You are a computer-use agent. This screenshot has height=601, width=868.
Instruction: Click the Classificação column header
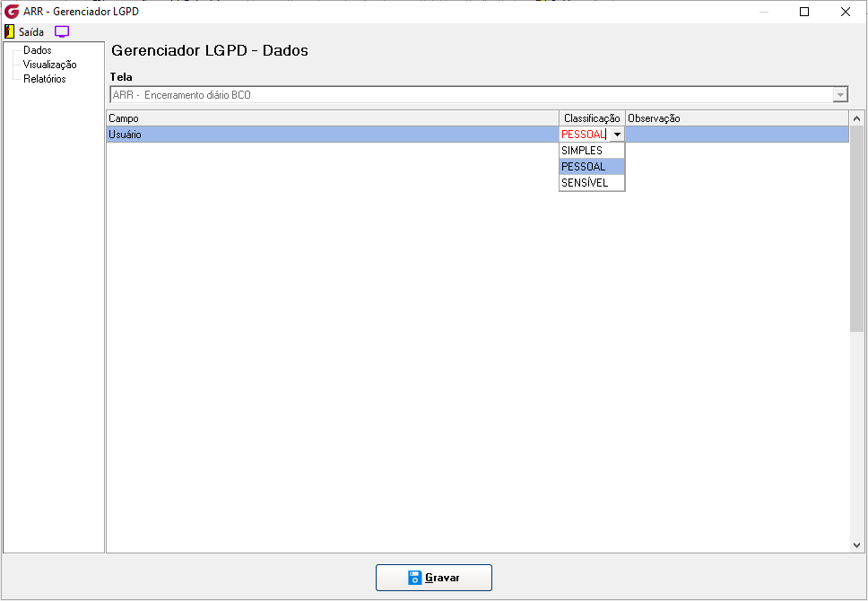tap(593, 118)
